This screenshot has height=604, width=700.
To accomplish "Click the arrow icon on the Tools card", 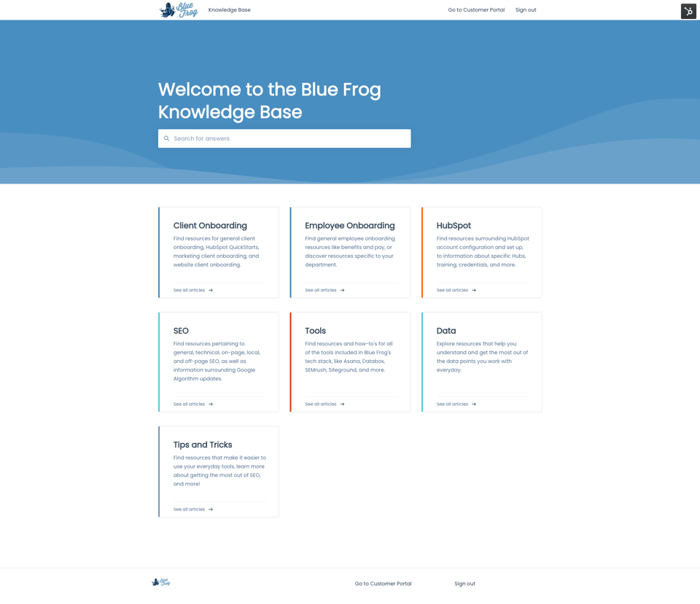I will pos(343,404).
